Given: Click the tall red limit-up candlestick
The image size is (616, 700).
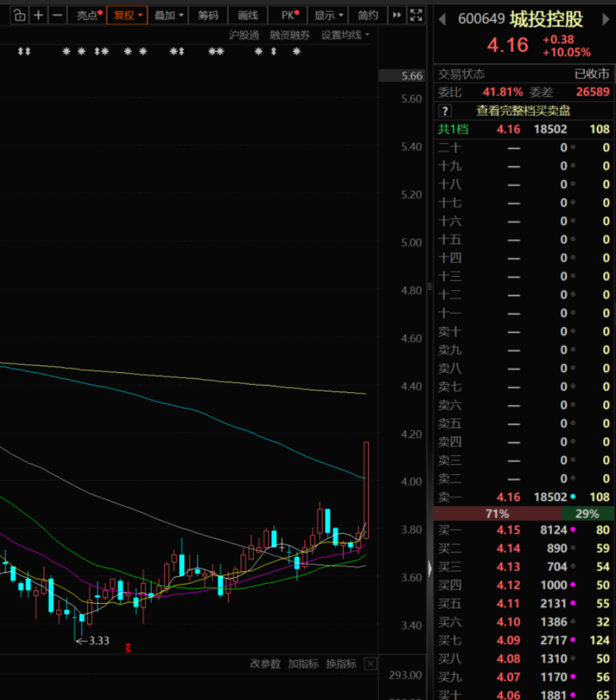Looking at the screenshot, I should pyautogui.click(x=366, y=490).
